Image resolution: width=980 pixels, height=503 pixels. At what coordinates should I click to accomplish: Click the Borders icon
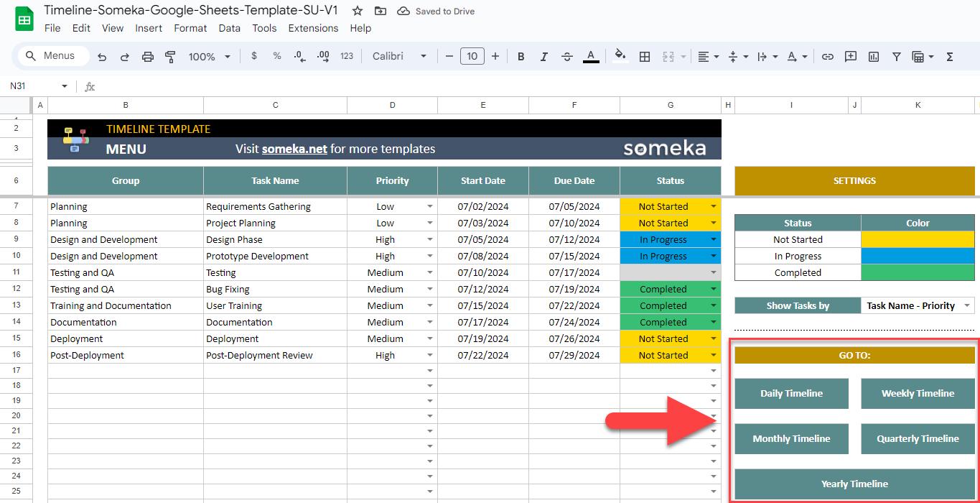click(644, 55)
